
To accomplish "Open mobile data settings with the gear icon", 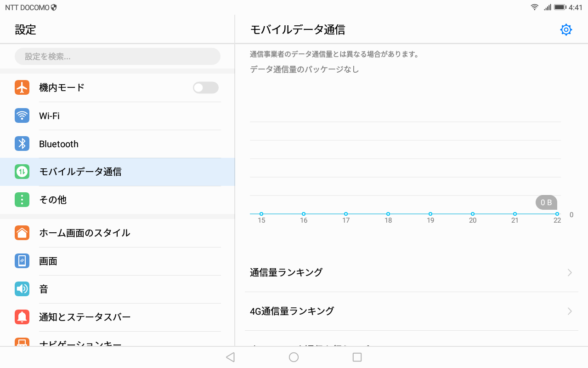I will click(x=566, y=29).
